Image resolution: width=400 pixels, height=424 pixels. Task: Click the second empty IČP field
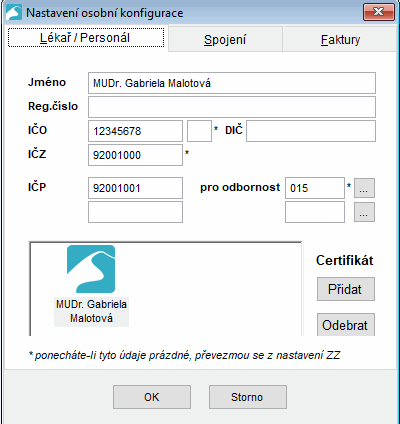[x=135, y=212]
